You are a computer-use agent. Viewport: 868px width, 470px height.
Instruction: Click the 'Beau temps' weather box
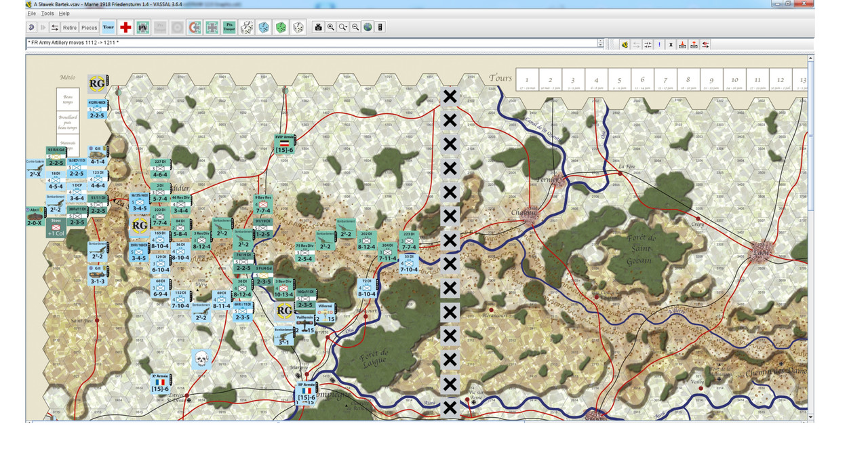coord(68,99)
